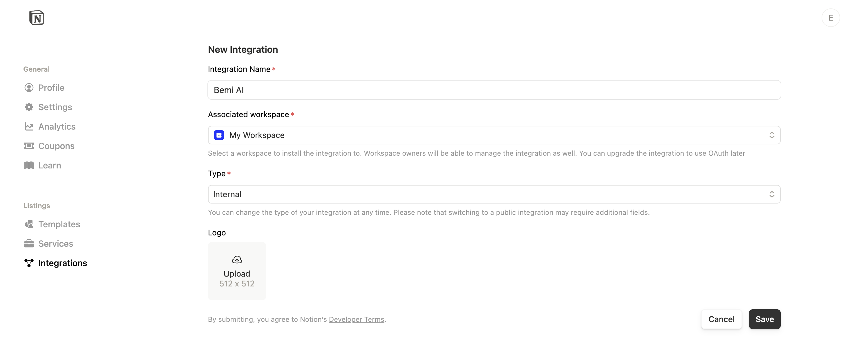868x345 pixels.
Task: Open the user avatar E menu
Action: coord(830,17)
